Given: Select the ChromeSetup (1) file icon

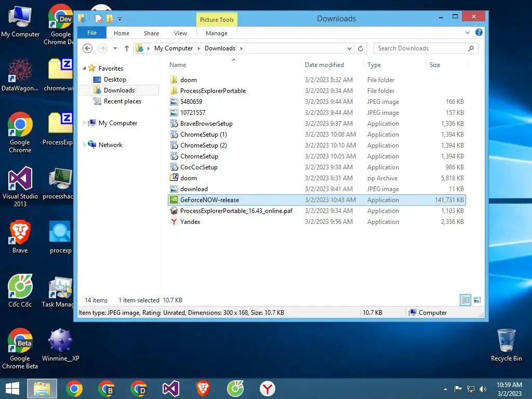Looking at the screenshot, I should [174, 135].
